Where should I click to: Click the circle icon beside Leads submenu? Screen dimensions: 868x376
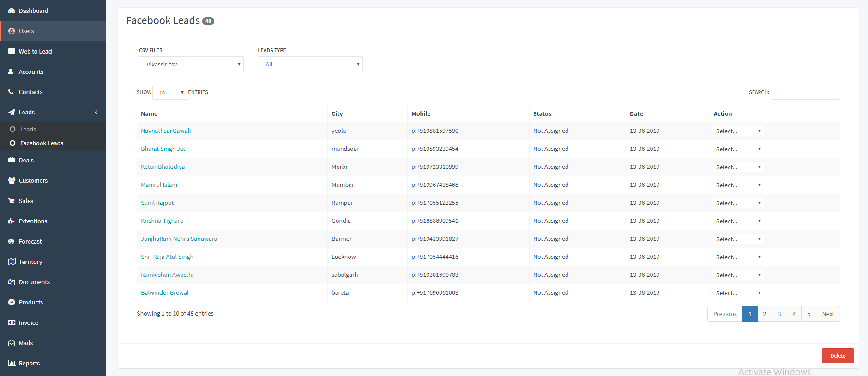point(12,129)
